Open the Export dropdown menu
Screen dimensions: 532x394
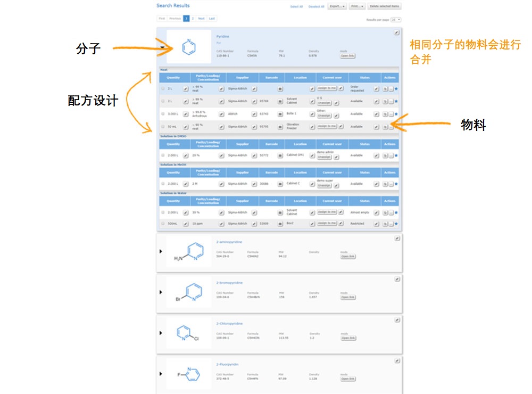pyautogui.click(x=337, y=6)
